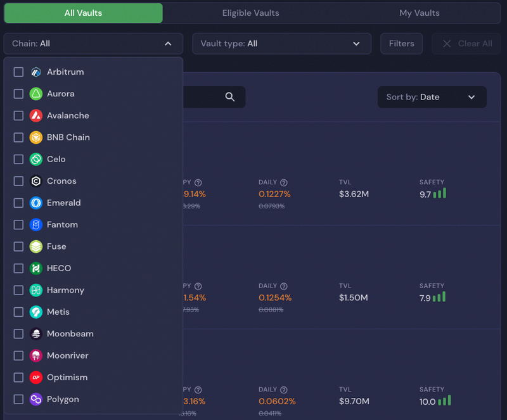Click the magnifying glass search icon

[x=230, y=97]
